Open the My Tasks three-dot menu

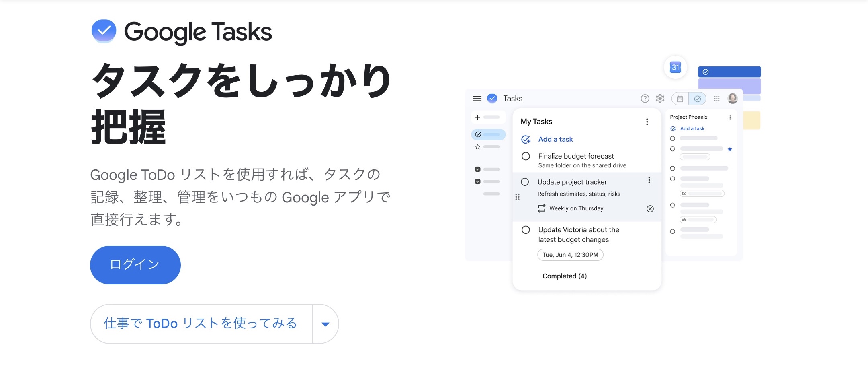pyautogui.click(x=647, y=122)
